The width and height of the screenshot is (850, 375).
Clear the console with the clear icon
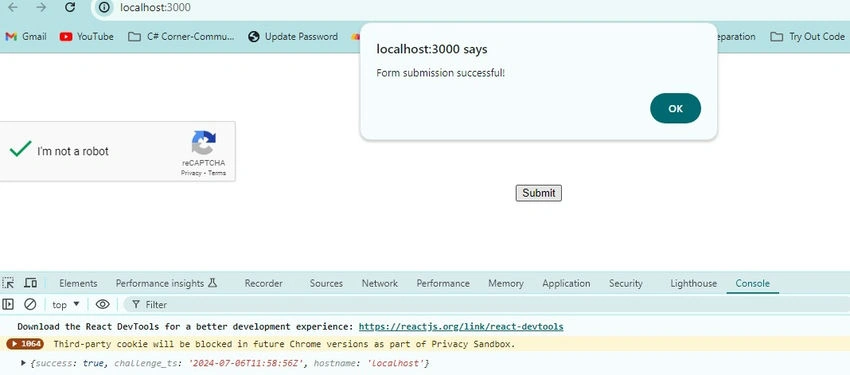tap(30, 305)
